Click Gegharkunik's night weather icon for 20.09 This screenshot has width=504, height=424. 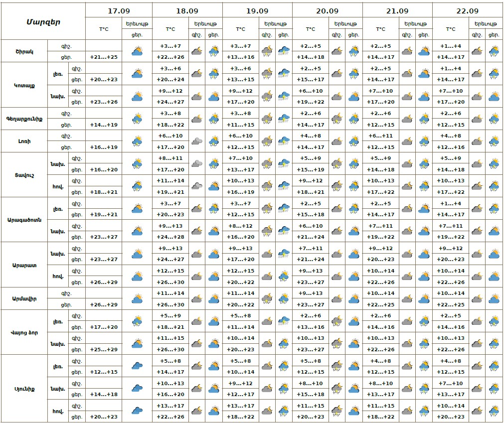pos(336,119)
